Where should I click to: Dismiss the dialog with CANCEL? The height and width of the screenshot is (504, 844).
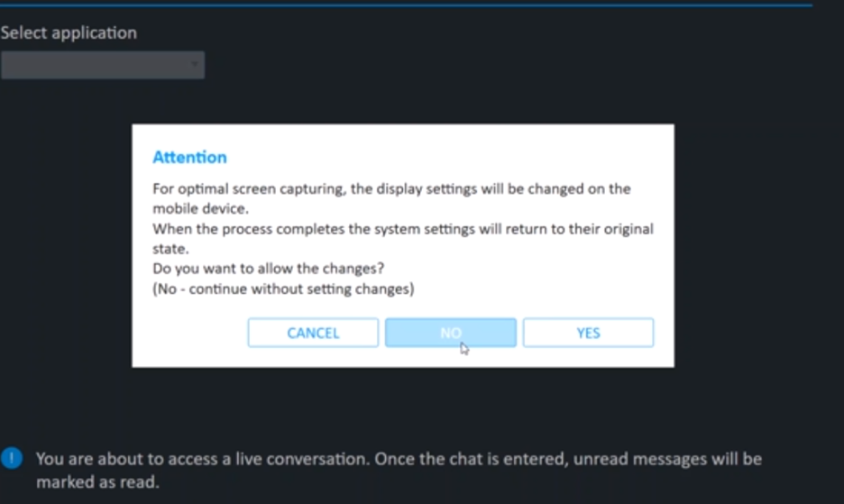[313, 333]
